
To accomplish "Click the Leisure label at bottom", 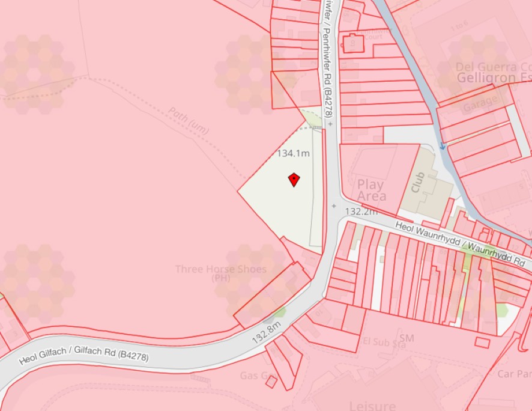I will tap(372, 406).
